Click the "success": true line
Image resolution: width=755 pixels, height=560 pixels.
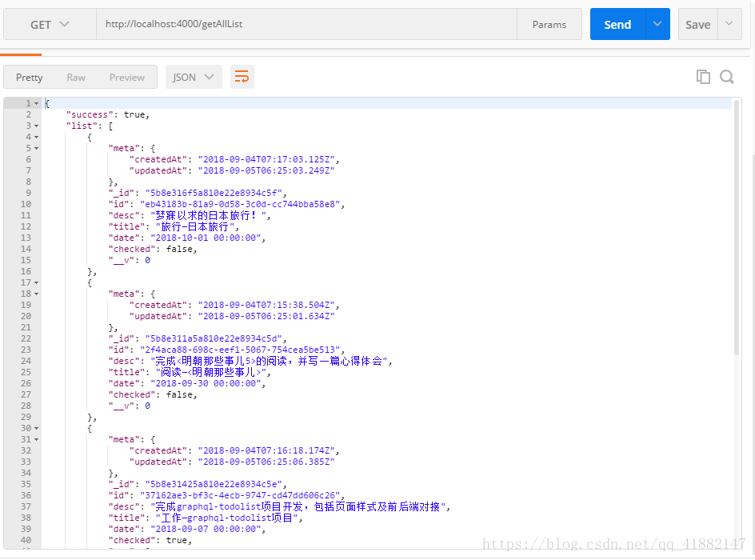[x=108, y=114]
